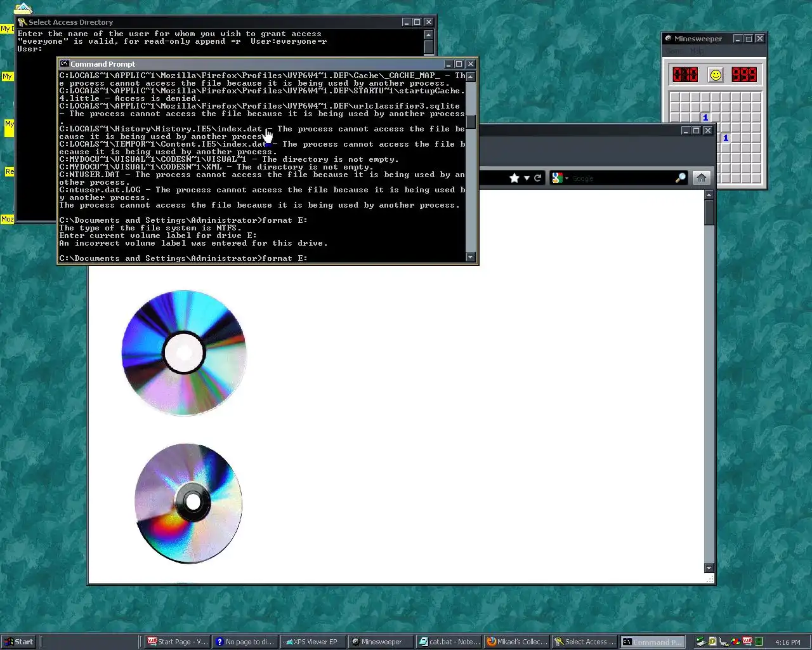Switch to Mikael's Collec... Firefox taskbar item
Image resolution: width=812 pixels, height=650 pixels.
(x=517, y=642)
